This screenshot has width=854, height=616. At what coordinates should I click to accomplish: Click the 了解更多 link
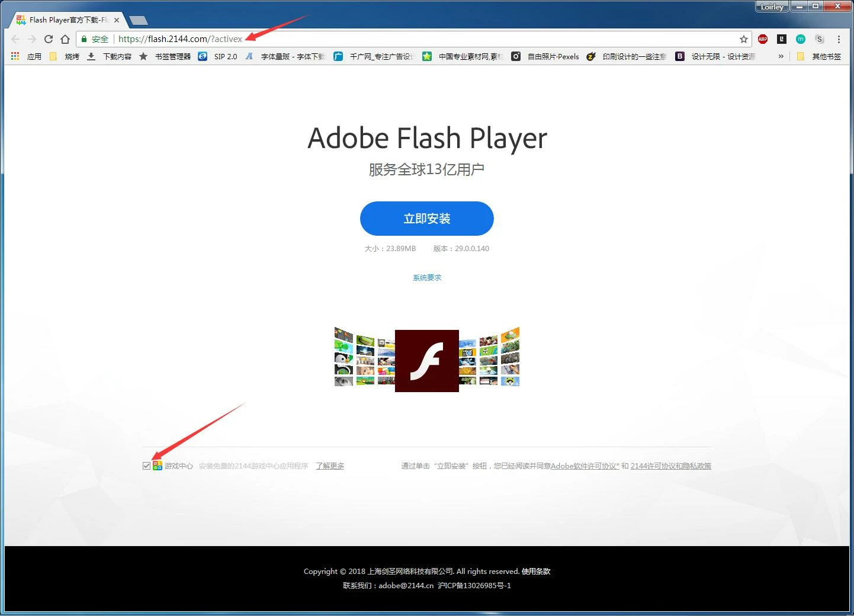330,466
